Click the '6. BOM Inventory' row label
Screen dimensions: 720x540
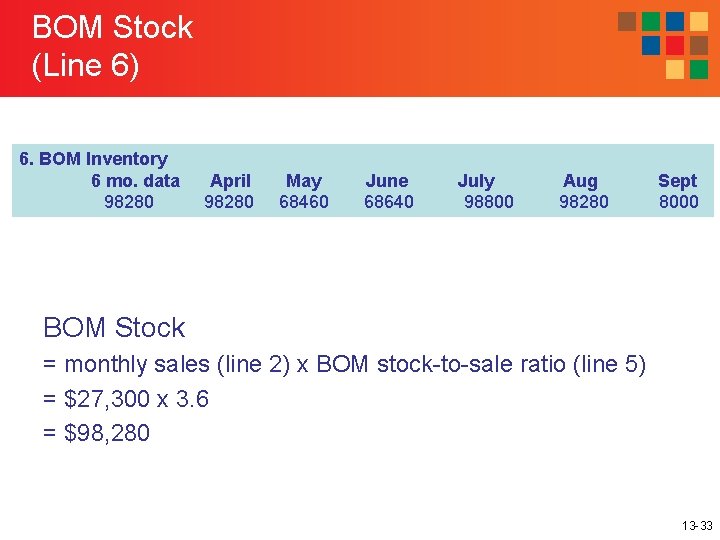pos(94,159)
